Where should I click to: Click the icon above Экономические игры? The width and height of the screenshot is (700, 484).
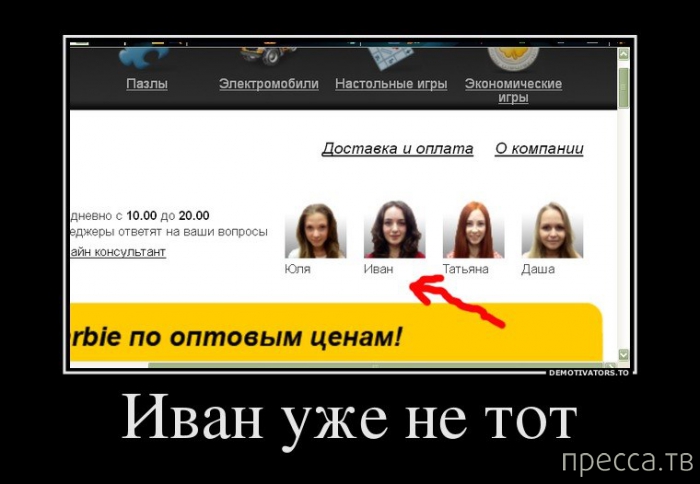pos(513,53)
